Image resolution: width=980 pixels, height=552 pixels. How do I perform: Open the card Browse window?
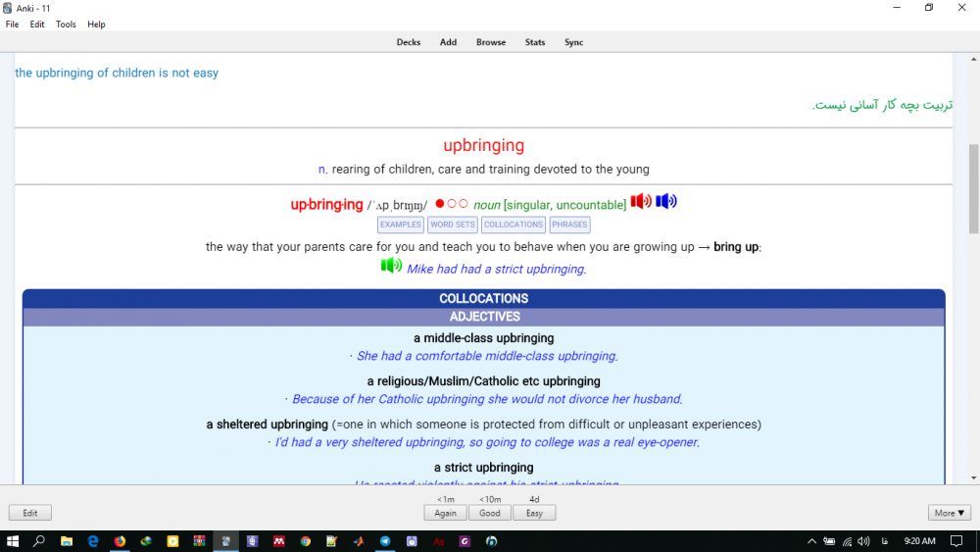click(x=491, y=42)
